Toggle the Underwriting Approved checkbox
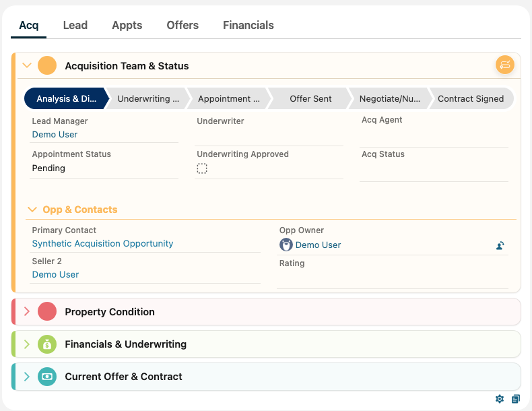The width and height of the screenshot is (532, 411). tap(202, 168)
